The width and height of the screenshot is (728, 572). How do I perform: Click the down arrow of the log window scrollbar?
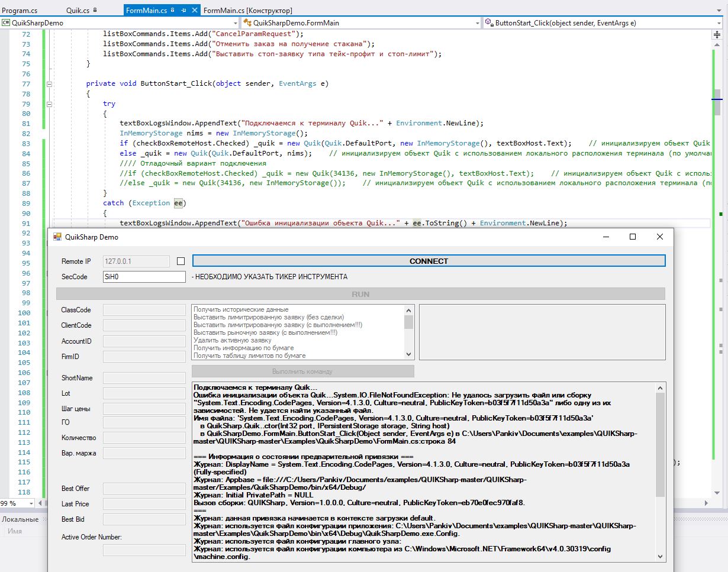click(x=659, y=556)
